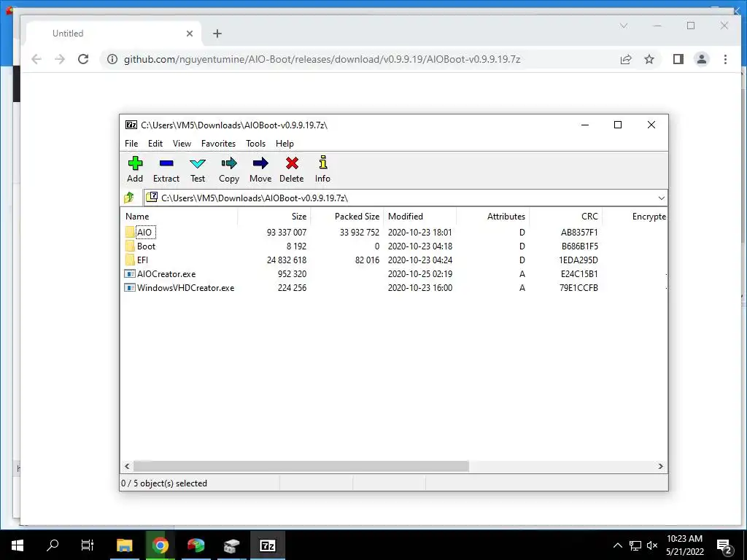Open Chrome three-dot menu
This screenshot has height=560, width=747.
click(725, 59)
